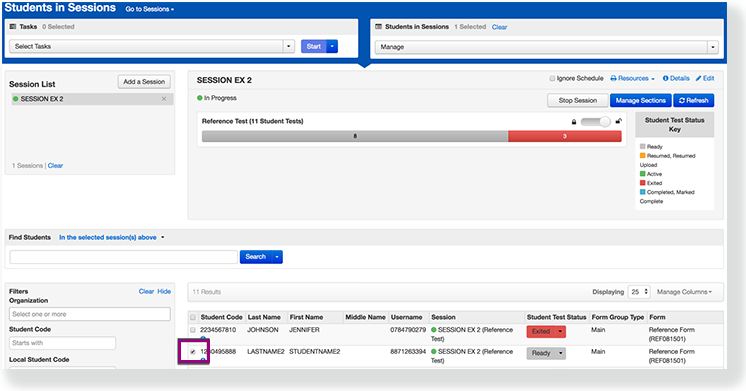
Task: Click the Edit pencil icon
Action: (698, 78)
